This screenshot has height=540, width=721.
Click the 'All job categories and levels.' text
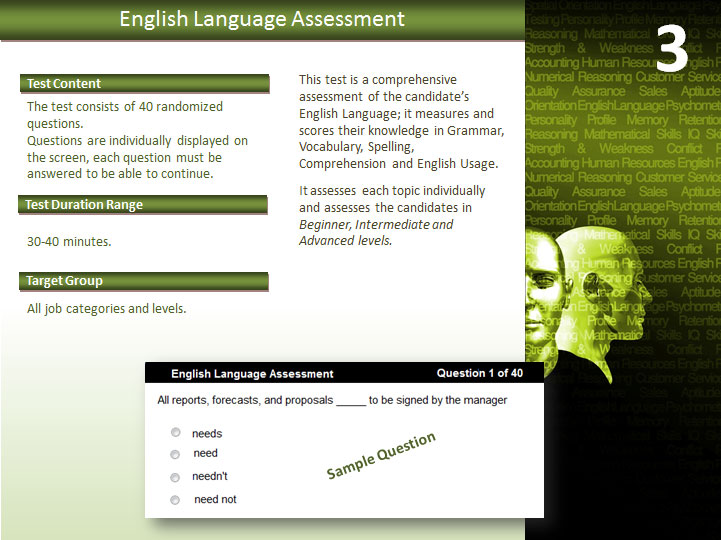point(106,309)
